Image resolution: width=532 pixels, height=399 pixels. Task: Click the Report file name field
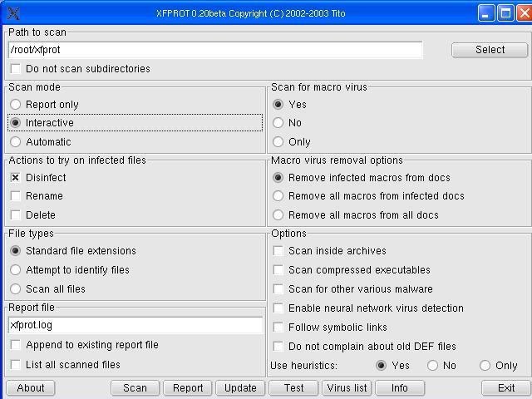pos(135,325)
